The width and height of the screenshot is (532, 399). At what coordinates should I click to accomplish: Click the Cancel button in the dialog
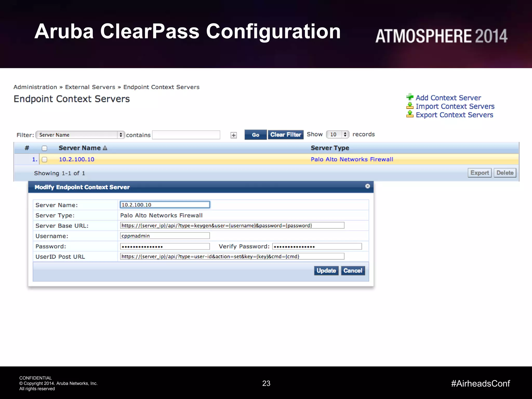click(353, 271)
